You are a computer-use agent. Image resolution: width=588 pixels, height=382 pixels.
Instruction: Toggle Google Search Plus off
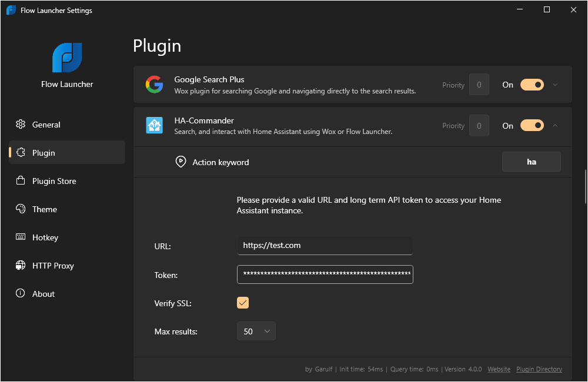click(x=532, y=85)
